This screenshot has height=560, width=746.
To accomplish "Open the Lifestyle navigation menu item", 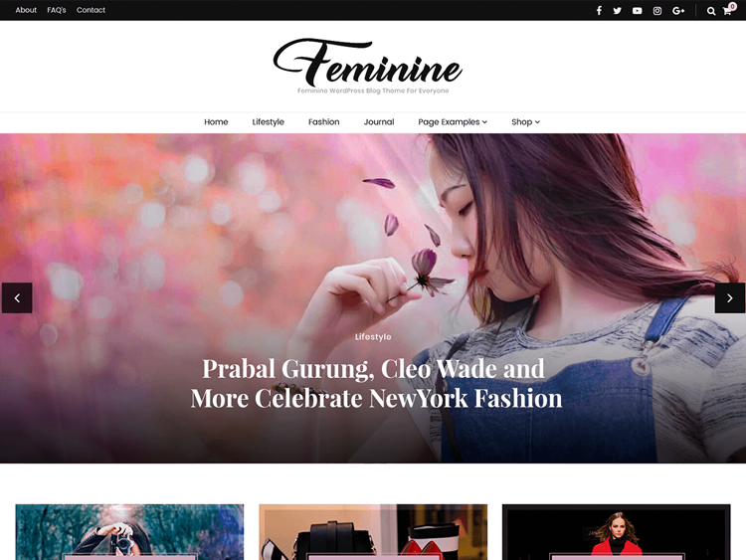I will point(268,121).
